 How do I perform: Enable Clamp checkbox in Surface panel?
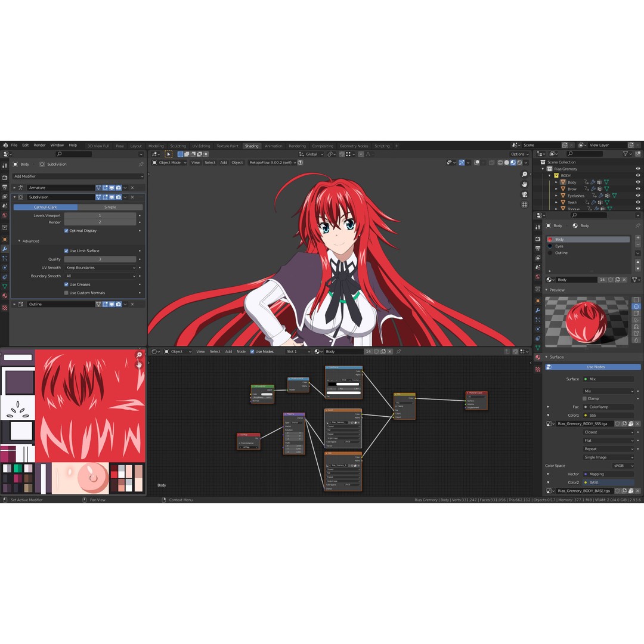pos(584,398)
